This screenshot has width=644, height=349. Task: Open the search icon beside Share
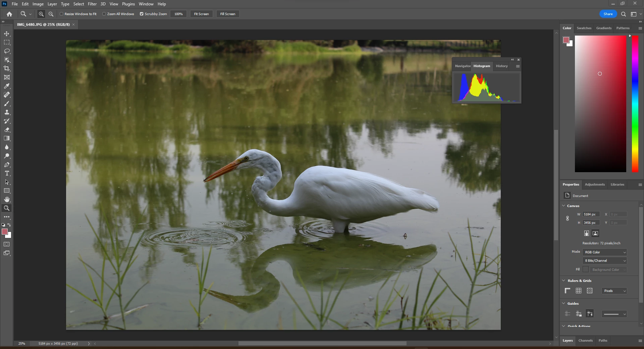click(624, 14)
